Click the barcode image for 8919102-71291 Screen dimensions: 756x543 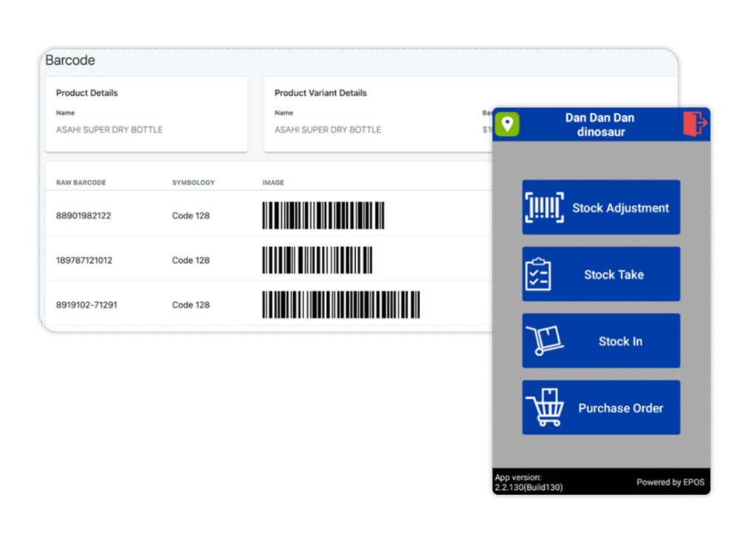pos(341,305)
